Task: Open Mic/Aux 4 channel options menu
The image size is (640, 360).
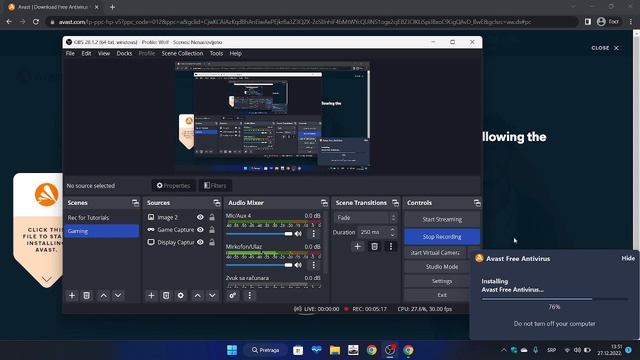Action: click(x=313, y=233)
